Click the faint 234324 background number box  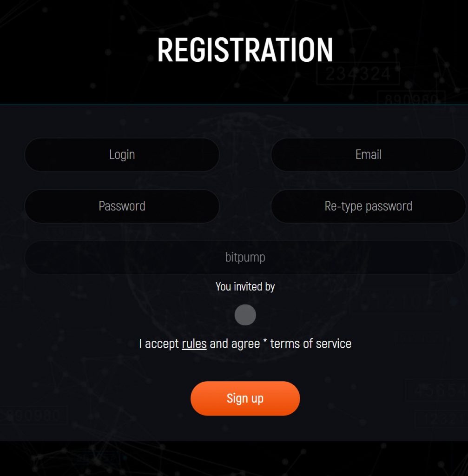[358, 73]
